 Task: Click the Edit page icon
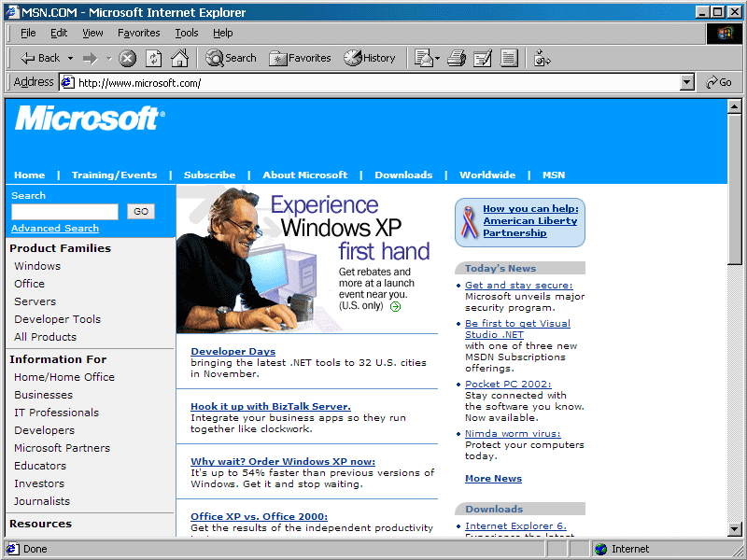tap(483, 58)
